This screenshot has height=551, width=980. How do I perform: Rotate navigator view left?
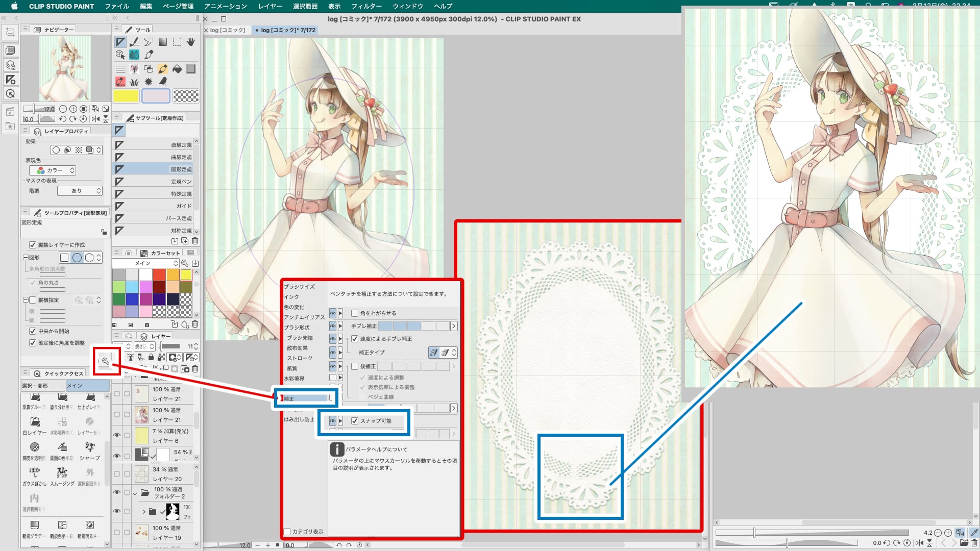point(63,119)
